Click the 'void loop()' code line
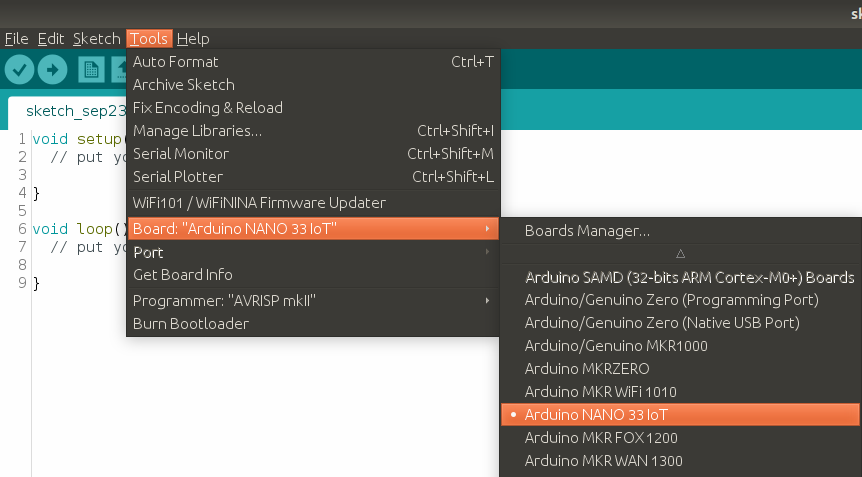Viewport: 862px width, 477px height. [80, 229]
